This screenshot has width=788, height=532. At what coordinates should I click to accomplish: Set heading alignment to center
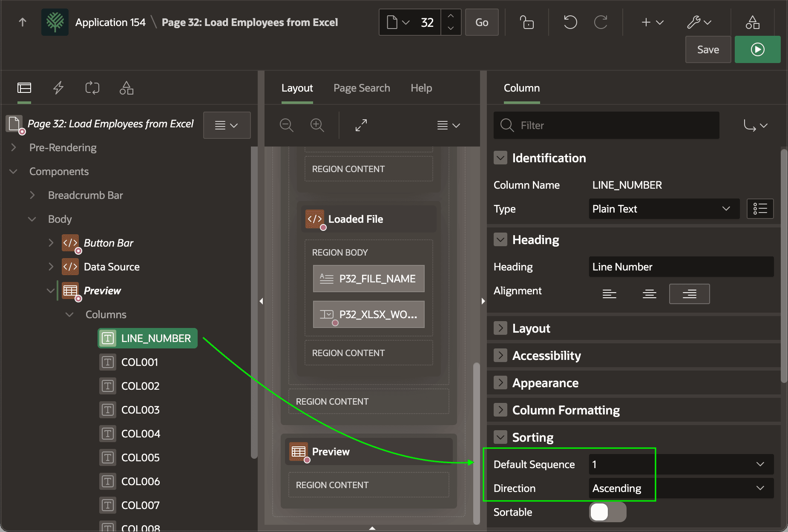[x=650, y=294]
